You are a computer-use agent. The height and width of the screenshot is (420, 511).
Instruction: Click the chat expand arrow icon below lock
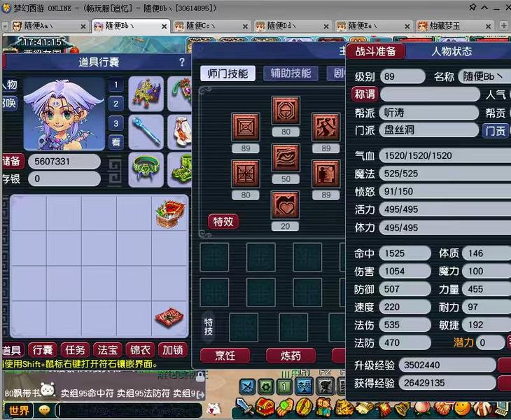tap(201, 395)
